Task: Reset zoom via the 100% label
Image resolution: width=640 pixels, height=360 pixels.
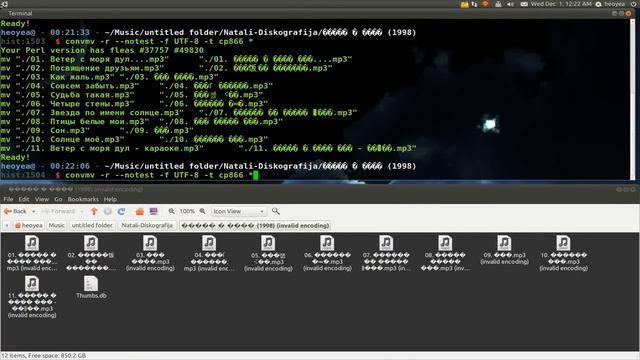Action: point(187,211)
